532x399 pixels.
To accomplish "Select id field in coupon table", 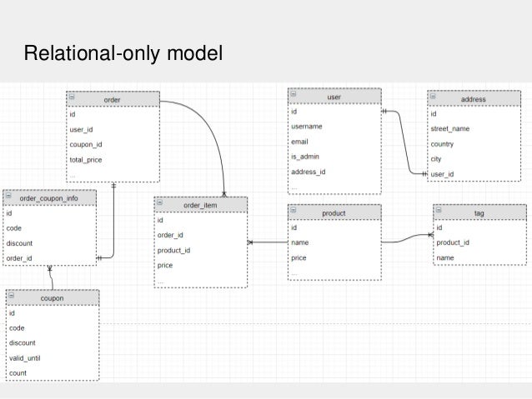I will 53,313.
